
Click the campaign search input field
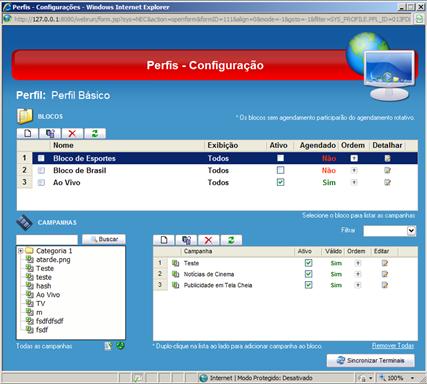point(47,240)
